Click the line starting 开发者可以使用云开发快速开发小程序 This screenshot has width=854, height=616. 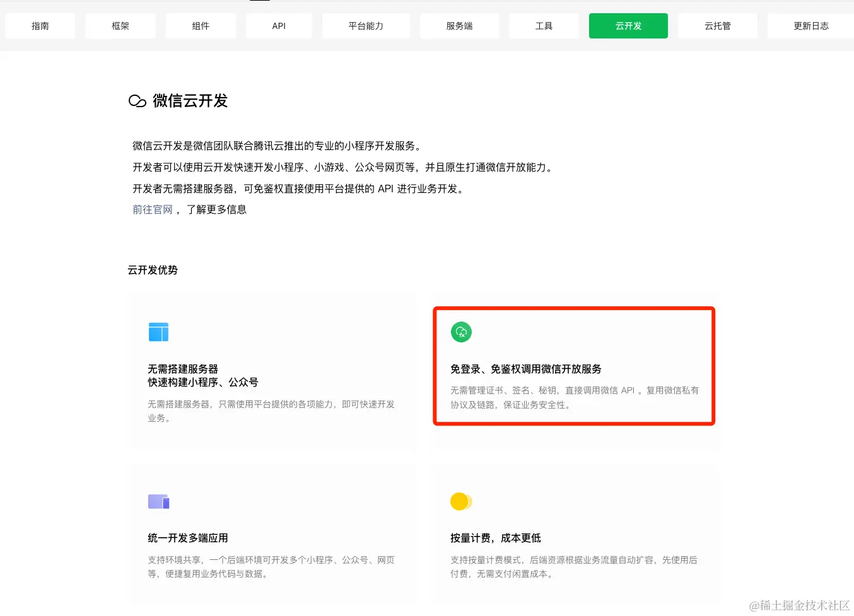344,167
